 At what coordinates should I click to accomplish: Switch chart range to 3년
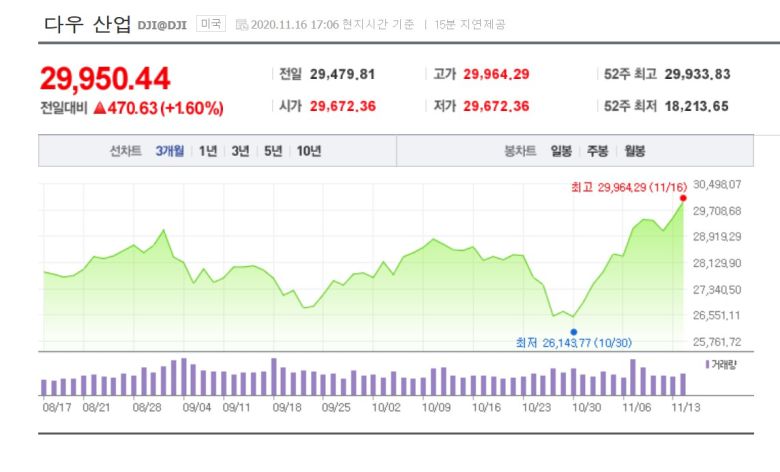(240, 151)
